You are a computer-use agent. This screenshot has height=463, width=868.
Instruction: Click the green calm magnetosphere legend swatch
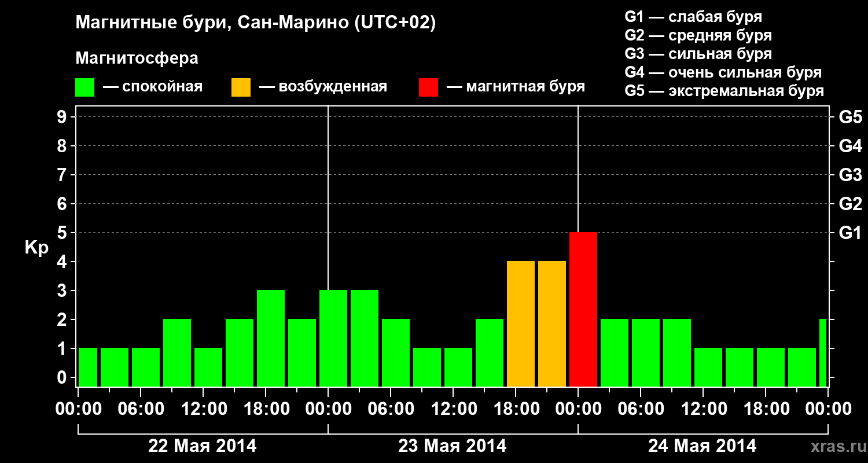85,87
